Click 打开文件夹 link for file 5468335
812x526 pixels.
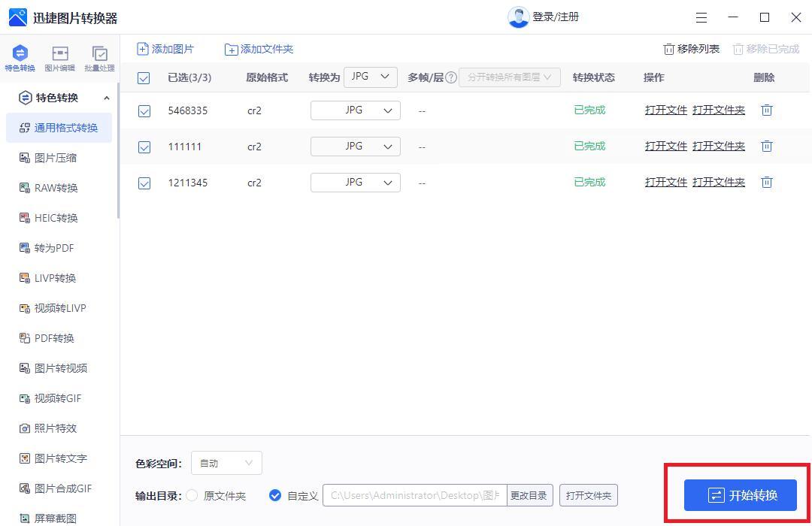click(718, 110)
